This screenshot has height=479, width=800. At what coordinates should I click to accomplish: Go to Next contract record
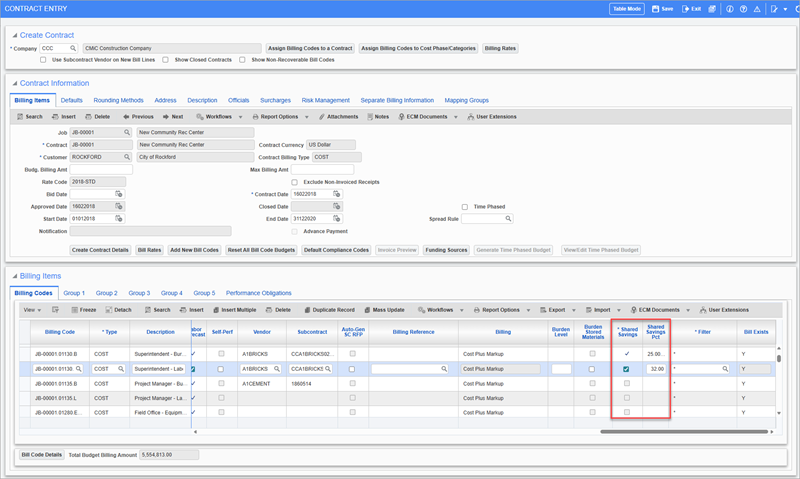point(173,117)
